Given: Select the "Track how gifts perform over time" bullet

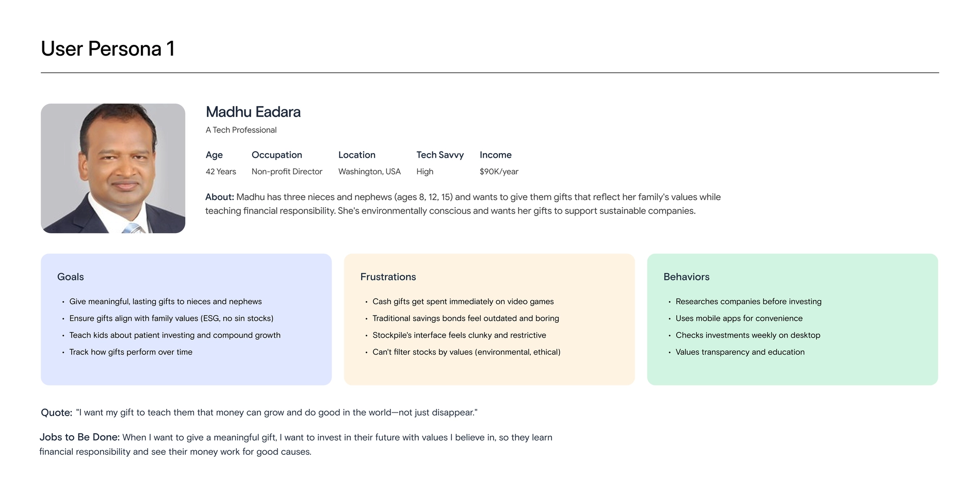Looking at the screenshot, I should (130, 352).
